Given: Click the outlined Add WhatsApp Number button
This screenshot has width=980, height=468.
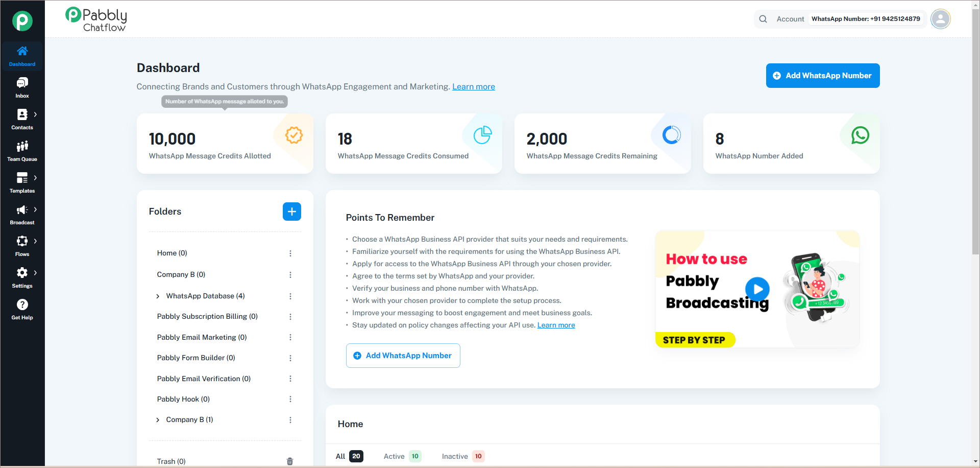Looking at the screenshot, I should pyautogui.click(x=403, y=356).
